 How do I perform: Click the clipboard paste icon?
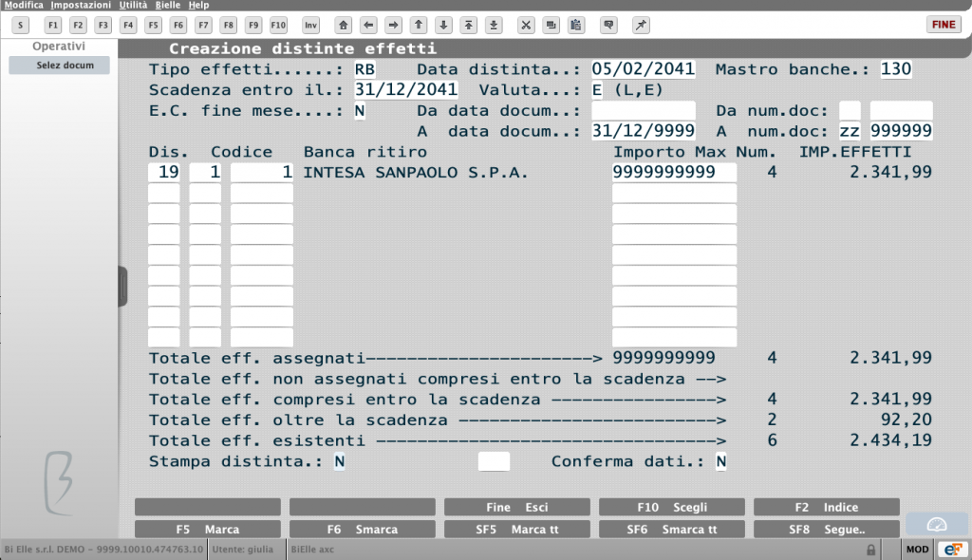click(x=576, y=26)
